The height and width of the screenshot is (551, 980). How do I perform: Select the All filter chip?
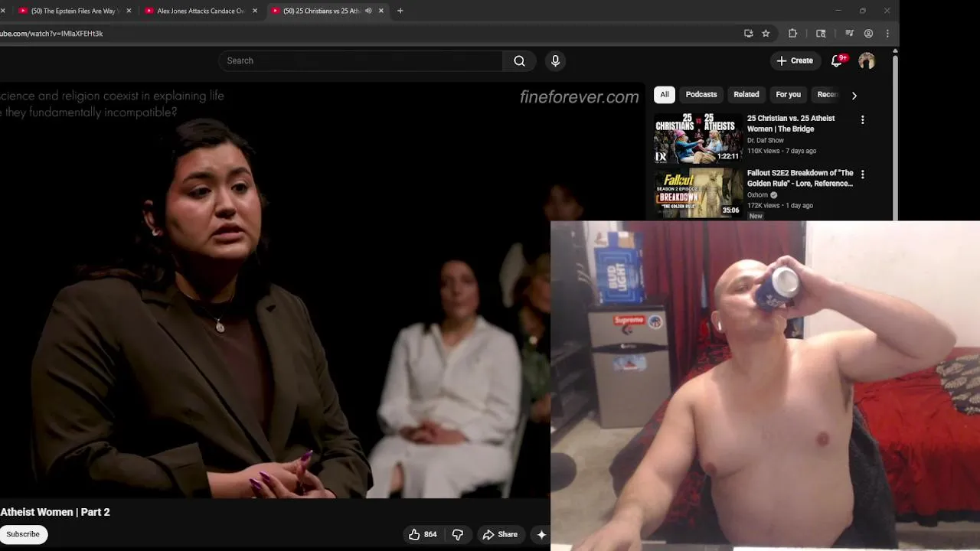tap(665, 95)
